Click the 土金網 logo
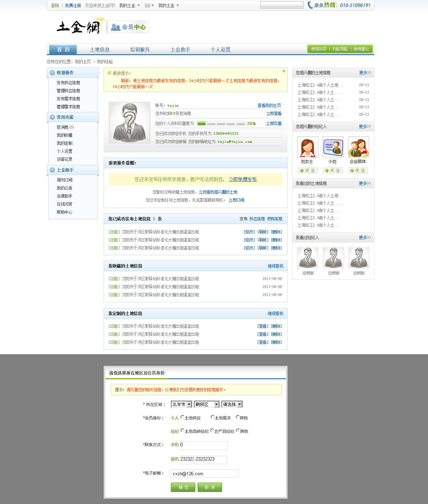Image resolution: width=428 pixels, height=504 pixels. click(78, 27)
